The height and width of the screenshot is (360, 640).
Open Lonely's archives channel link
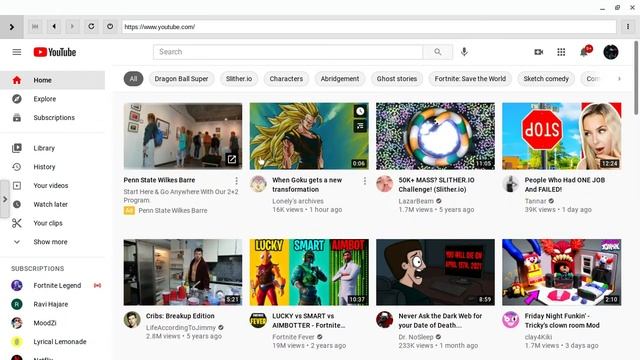point(298,201)
